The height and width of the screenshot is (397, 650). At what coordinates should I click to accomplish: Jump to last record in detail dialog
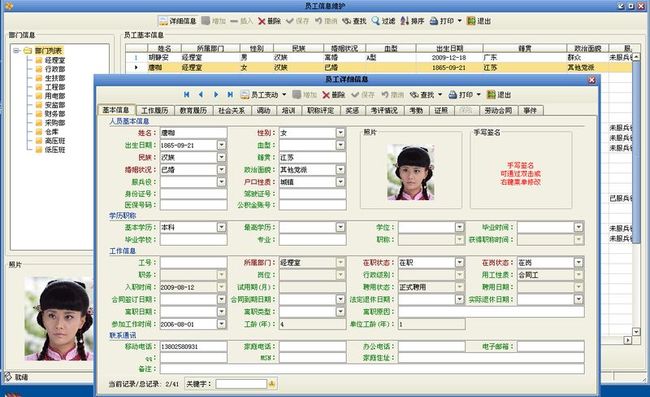230,95
